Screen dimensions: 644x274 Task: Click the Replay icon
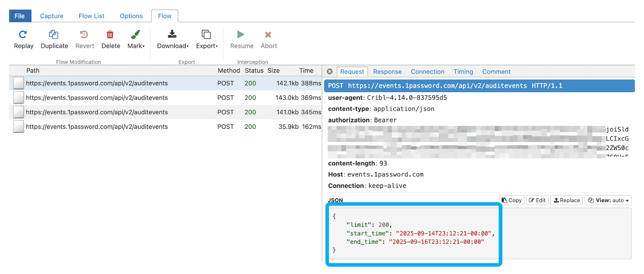coord(23,35)
